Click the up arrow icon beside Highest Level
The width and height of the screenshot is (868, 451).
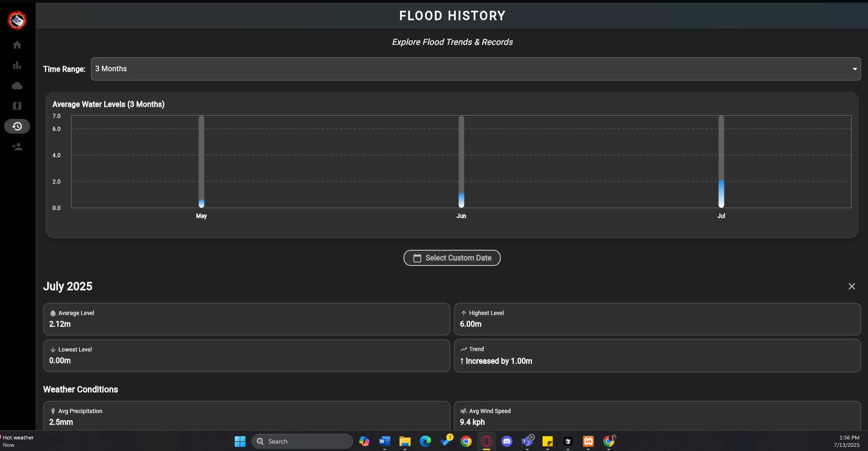(463, 313)
